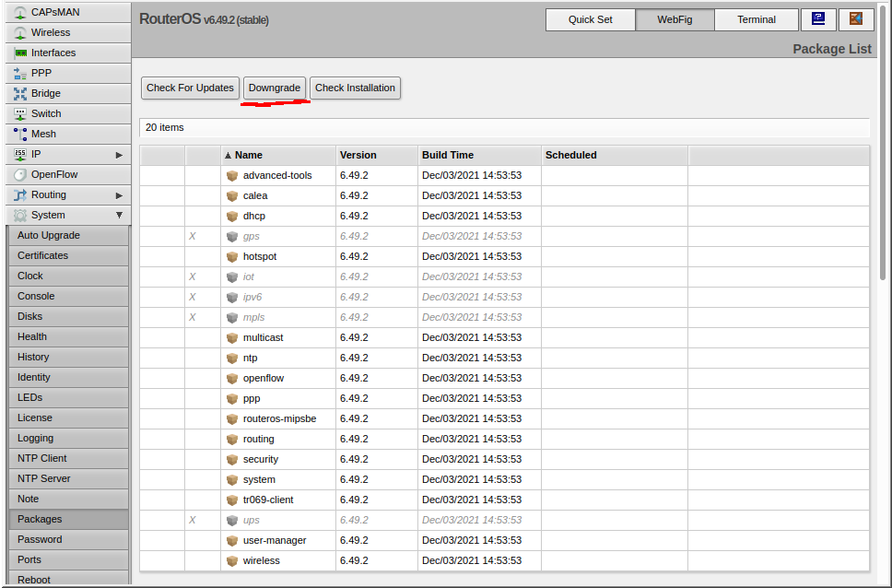Sort the list by Name column
Screen dimensions: 892x588
tap(278, 156)
